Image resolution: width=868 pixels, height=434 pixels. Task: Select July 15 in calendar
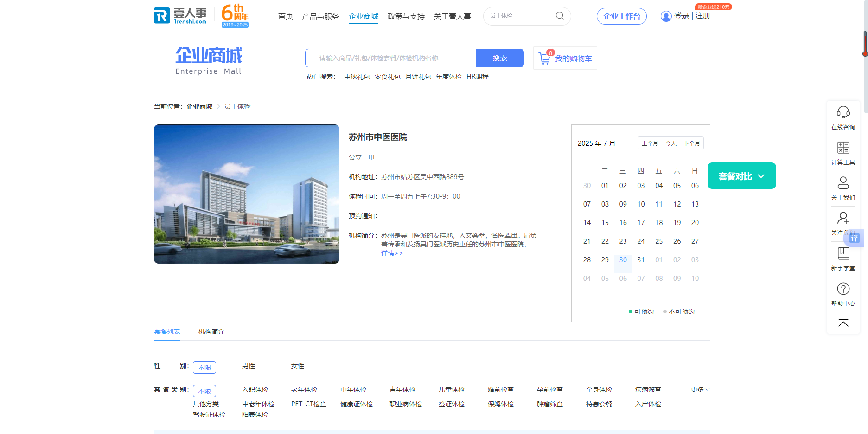605,223
